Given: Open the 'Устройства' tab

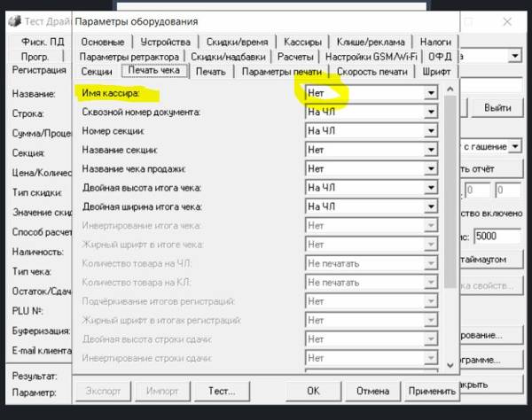Looking at the screenshot, I should pos(165,42).
